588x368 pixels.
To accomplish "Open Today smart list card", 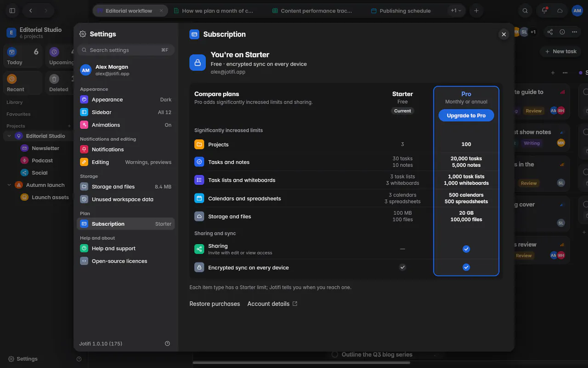I will click(x=23, y=56).
